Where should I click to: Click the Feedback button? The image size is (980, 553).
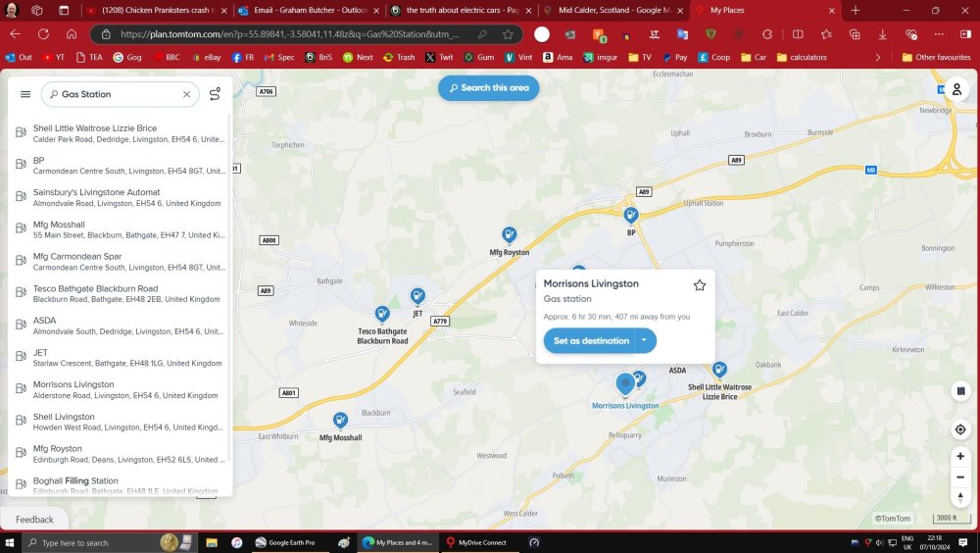pyautogui.click(x=34, y=520)
